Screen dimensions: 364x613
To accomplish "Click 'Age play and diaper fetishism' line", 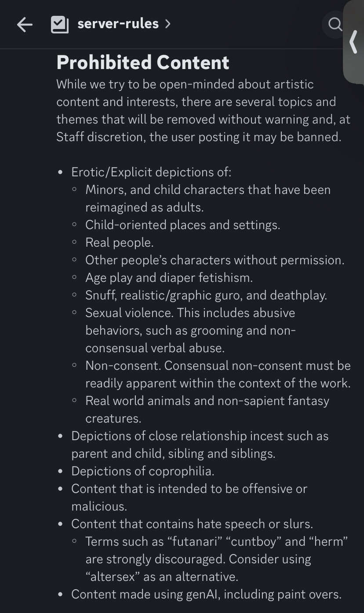I will (169, 277).
